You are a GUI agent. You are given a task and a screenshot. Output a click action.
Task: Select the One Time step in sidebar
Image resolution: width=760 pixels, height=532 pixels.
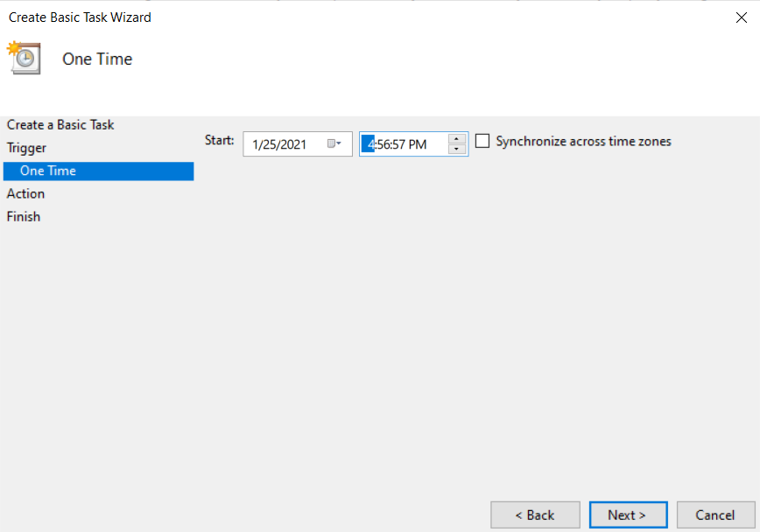[98, 171]
